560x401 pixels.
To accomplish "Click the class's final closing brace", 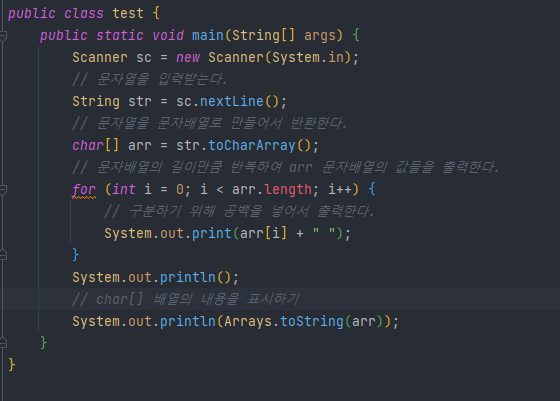I will point(12,365).
